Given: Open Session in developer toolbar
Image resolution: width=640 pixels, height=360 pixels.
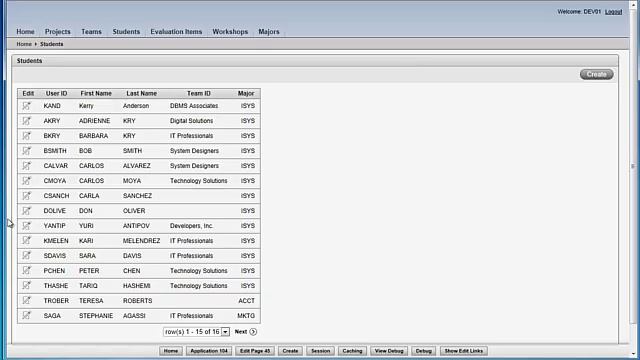Looking at the screenshot, I should coord(320,351).
